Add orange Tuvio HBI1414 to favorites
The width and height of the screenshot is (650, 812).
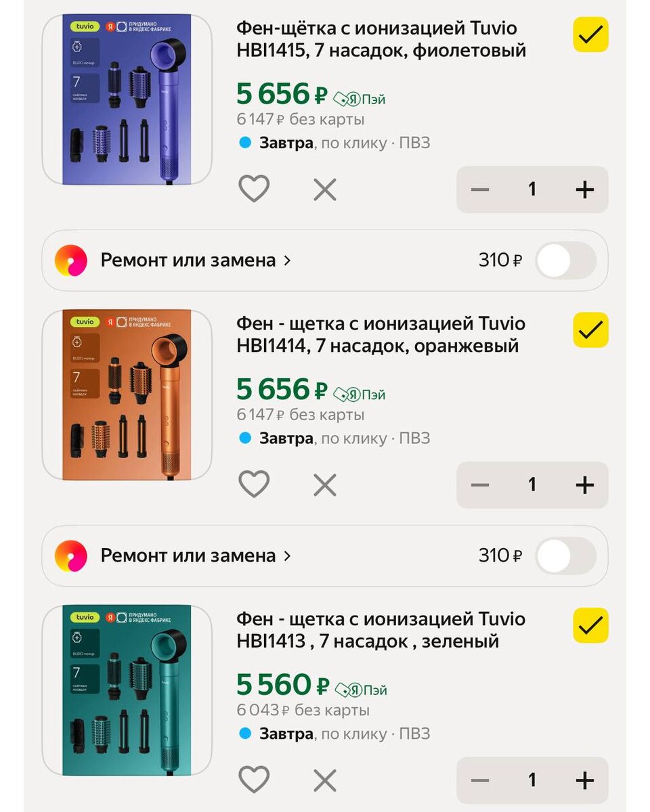[254, 484]
